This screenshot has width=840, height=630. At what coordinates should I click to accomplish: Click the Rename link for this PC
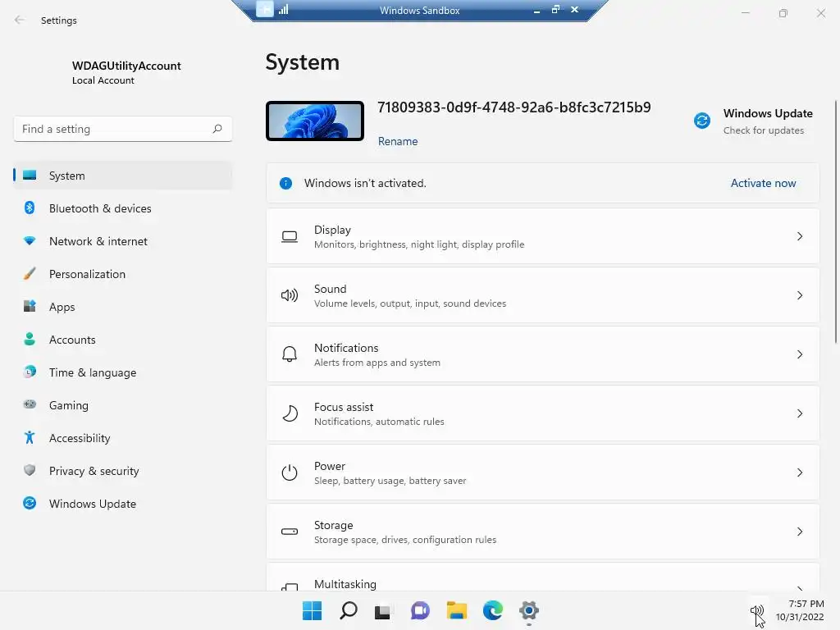pos(398,141)
